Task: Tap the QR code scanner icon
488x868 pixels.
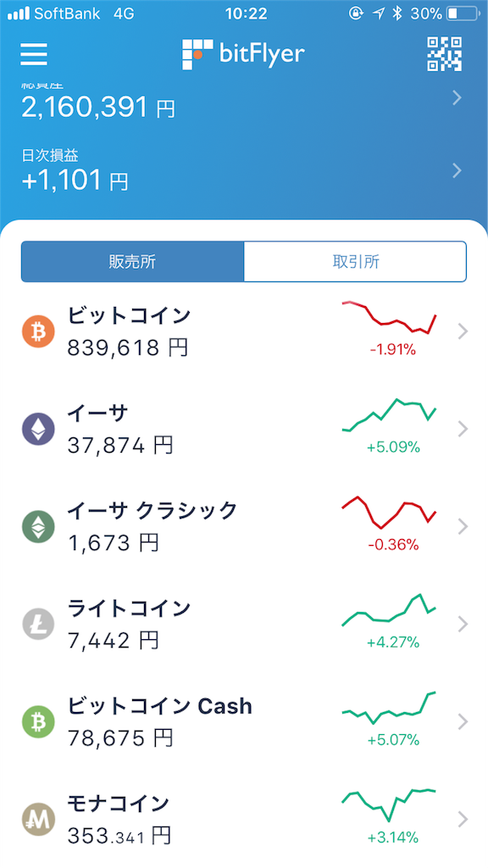Action: tap(444, 53)
